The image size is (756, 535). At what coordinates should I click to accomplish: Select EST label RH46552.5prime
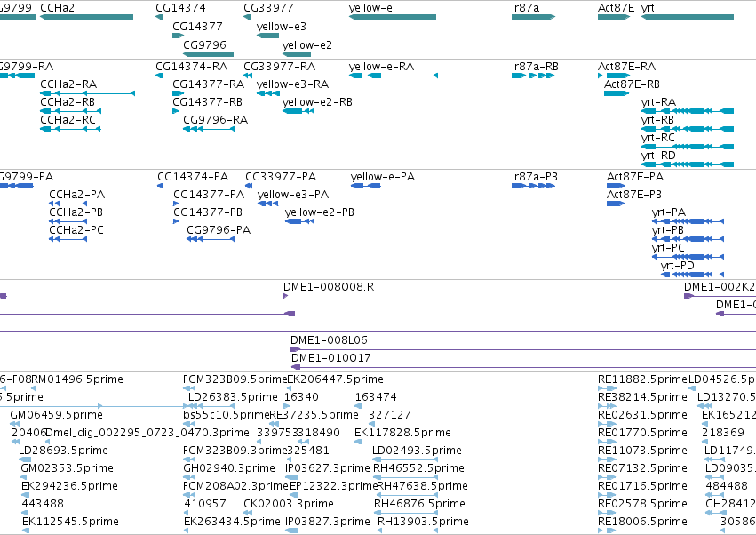pos(419,468)
